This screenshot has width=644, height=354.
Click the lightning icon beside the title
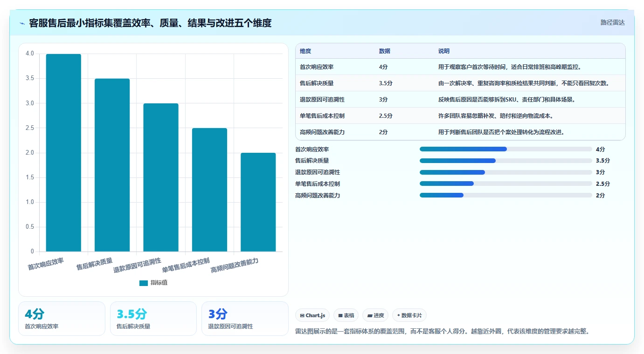pyautogui.click(x=22, y=23)
